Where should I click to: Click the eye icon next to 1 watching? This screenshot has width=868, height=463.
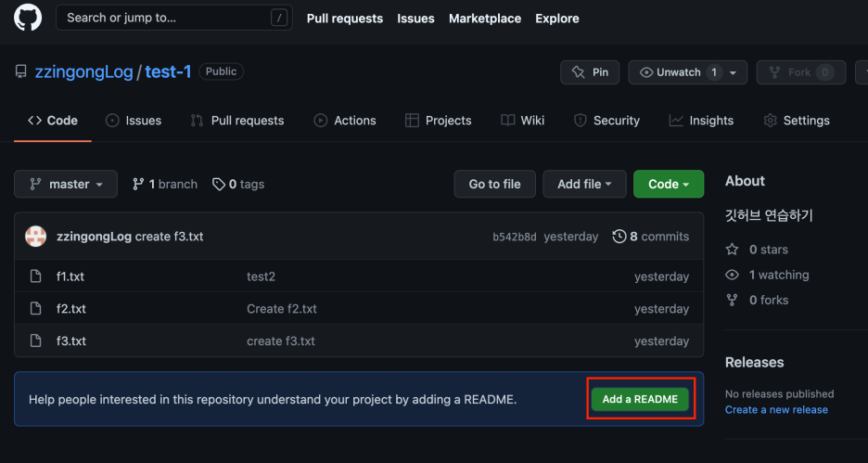point(732,275)
